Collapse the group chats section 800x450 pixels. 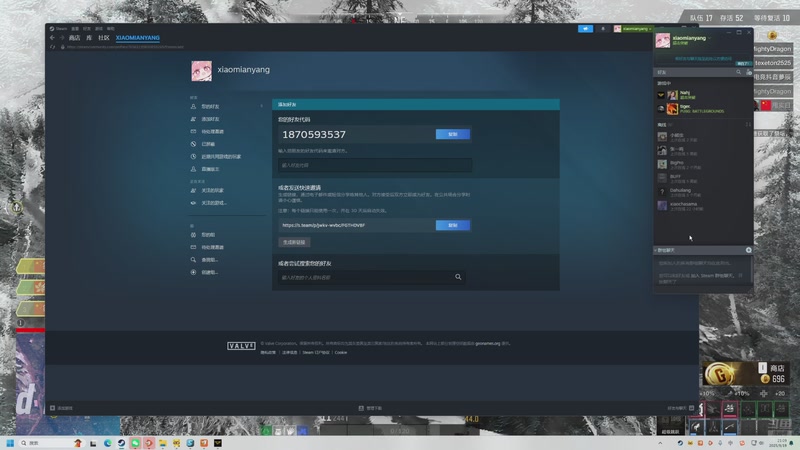click(x=664, y=251)
